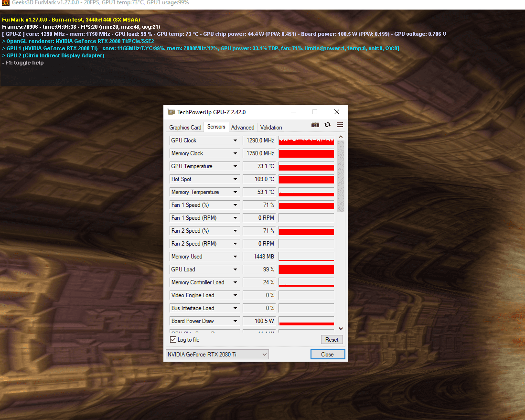Screen dimensions: 525x420
Task: Click the sensor list scrollbar thumb
Action: coord(341,176)
